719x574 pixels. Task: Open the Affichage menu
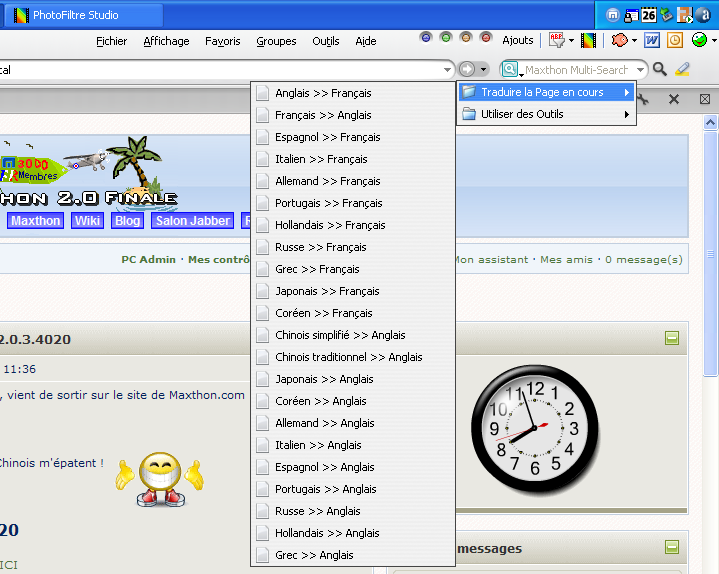click(x=166, y=41)
